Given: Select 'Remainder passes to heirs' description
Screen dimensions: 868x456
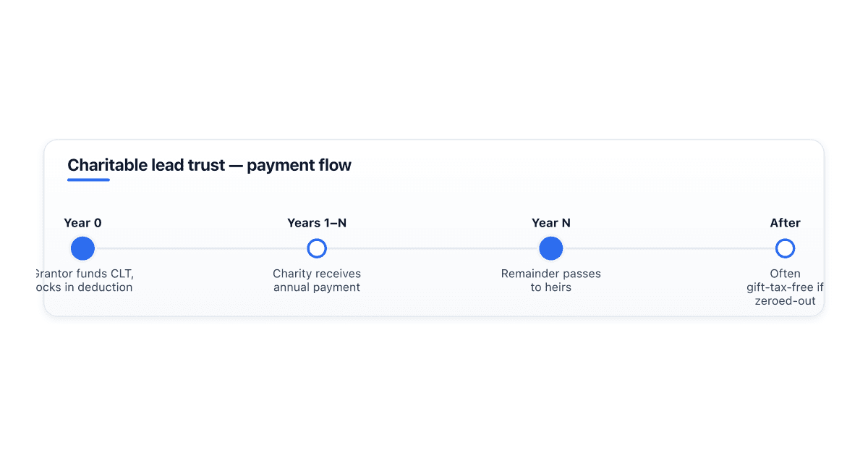Looking at the screenshot, I should point(551,280).
